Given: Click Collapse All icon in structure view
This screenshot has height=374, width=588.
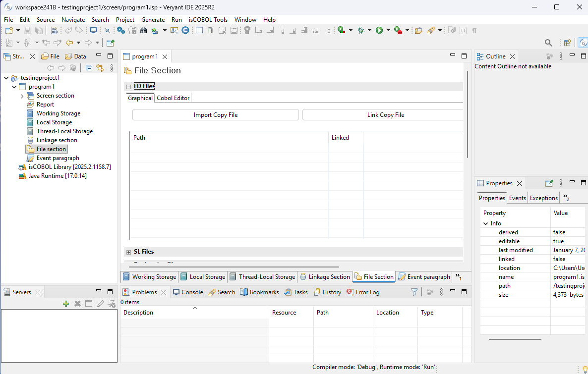Looking at the screenshot, I should tap(89, 68).
